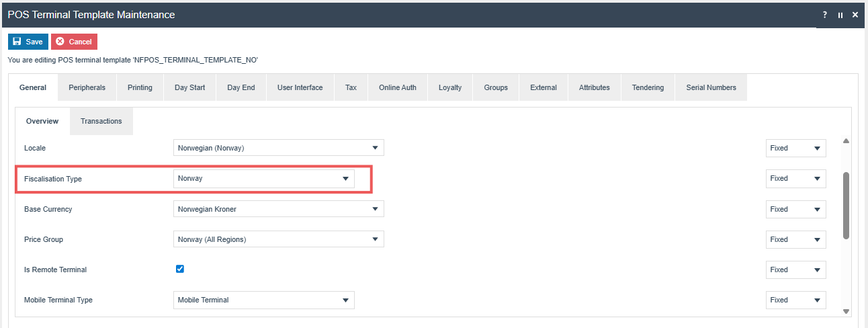
Task: Go to the Day End tab
Action: 241,87
